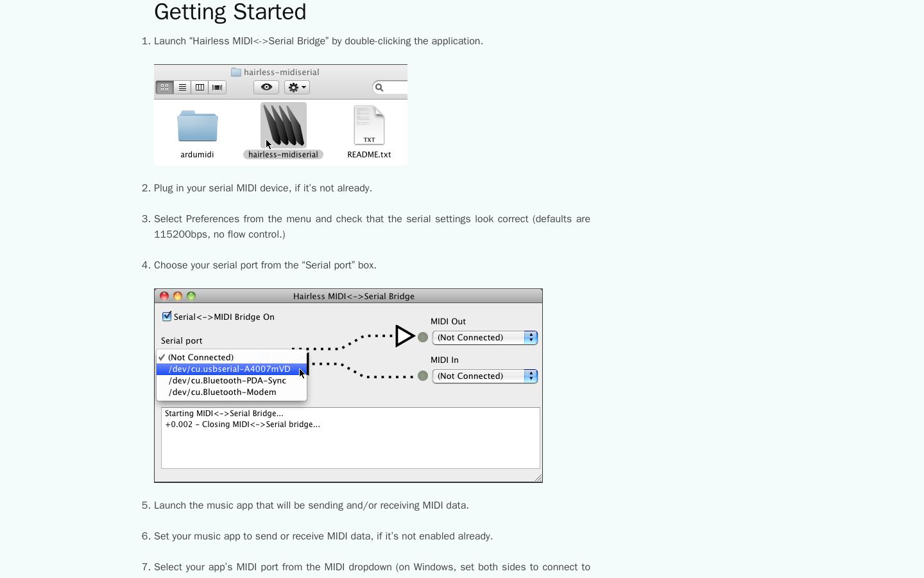
Task: Click the 'Launch the music app' step text
Action: [x=311, y=505]
